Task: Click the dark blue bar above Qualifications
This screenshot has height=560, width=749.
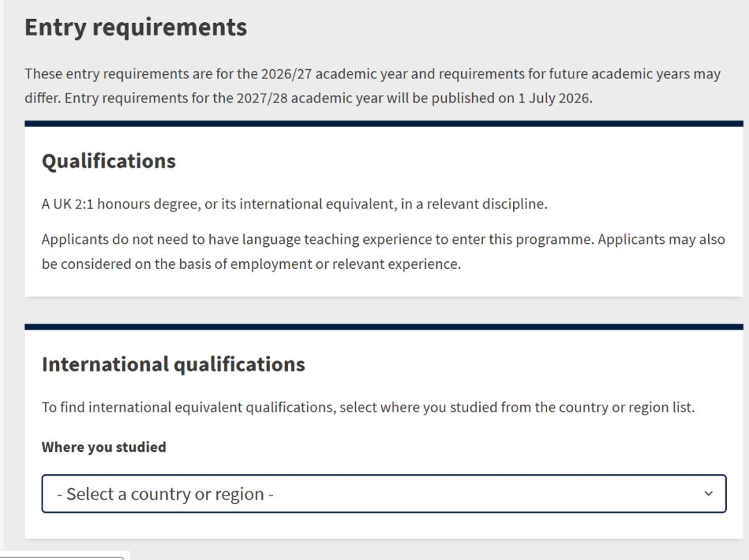Action: point(384,123)
